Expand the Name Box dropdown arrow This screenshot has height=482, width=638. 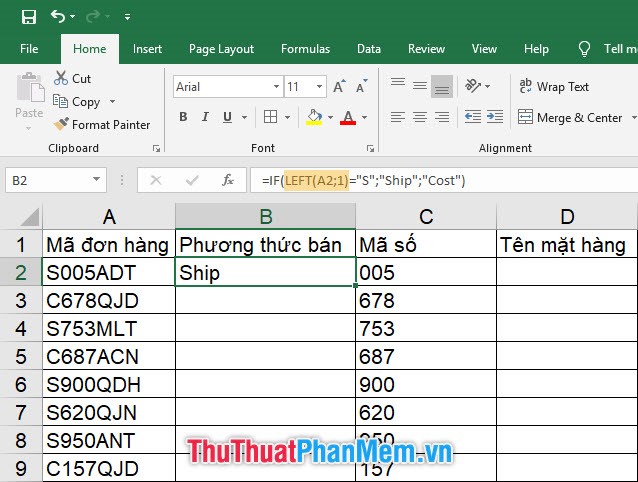[96, 179]
